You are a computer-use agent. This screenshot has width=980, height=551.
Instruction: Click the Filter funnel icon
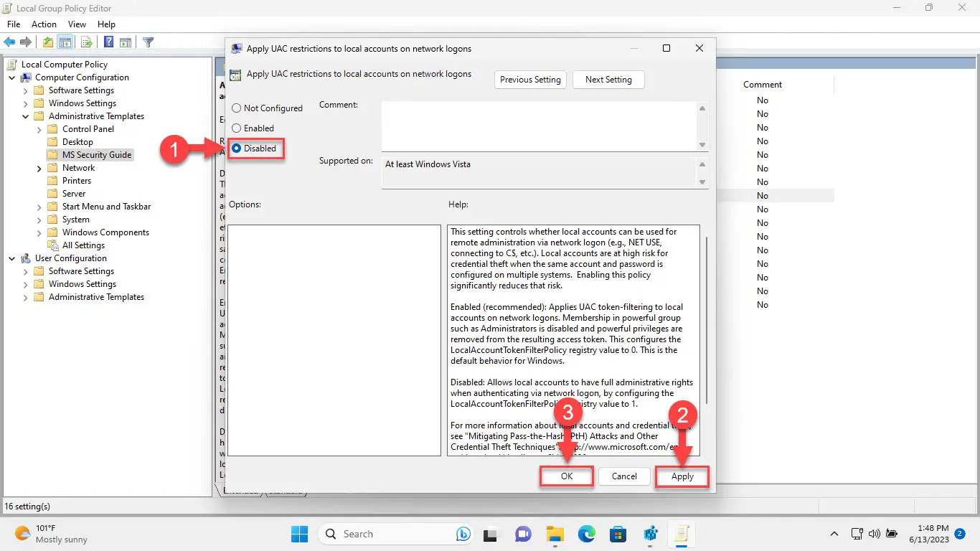pyautogui.click(x=148, y=42)
